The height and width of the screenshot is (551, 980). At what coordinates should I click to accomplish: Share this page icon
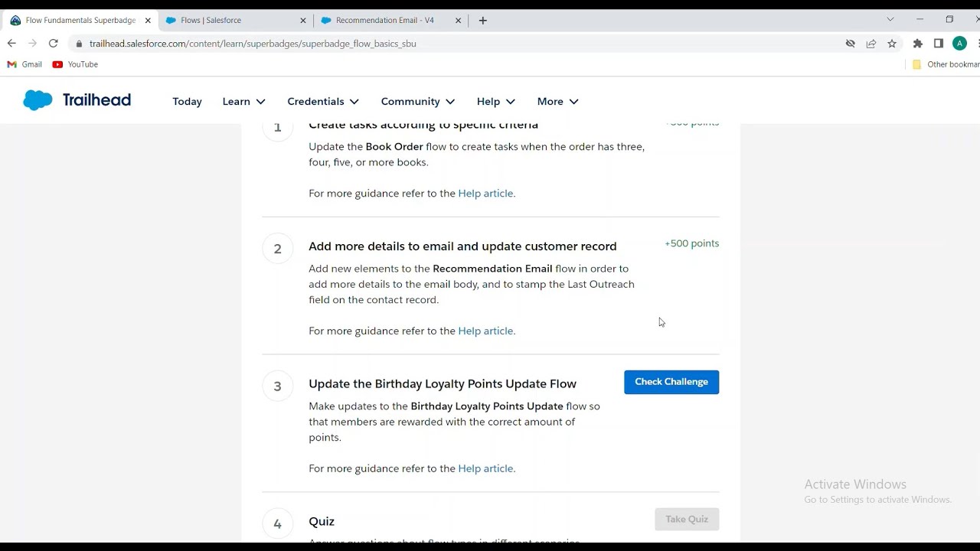[x=871, y=44]
